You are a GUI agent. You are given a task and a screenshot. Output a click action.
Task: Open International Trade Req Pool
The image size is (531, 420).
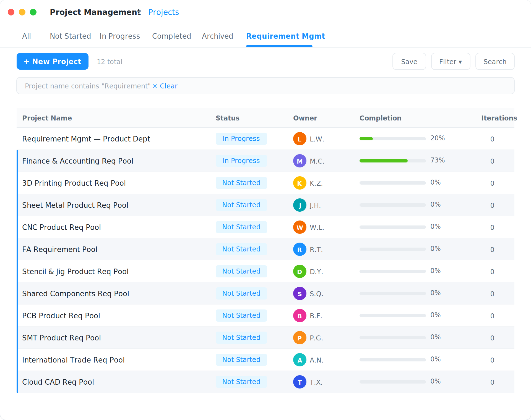tap(73, 360)
